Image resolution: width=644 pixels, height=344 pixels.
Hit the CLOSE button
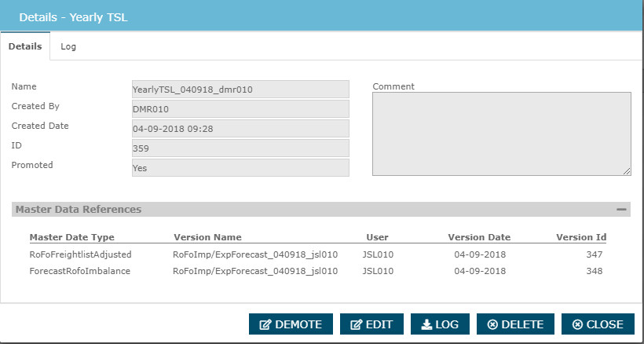tap(597, 324)
